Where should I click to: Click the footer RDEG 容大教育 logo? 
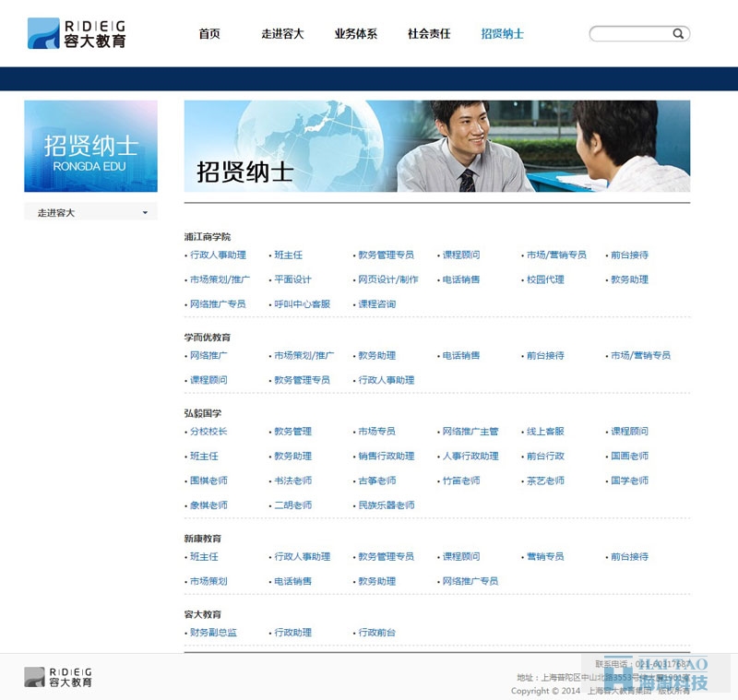(x=58, y=677)
